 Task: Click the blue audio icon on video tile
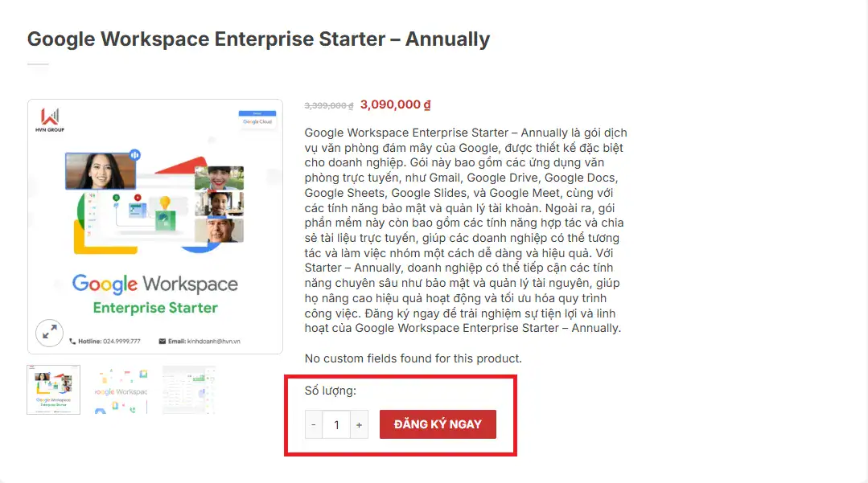pyautogui.click(x=135, y=154)
